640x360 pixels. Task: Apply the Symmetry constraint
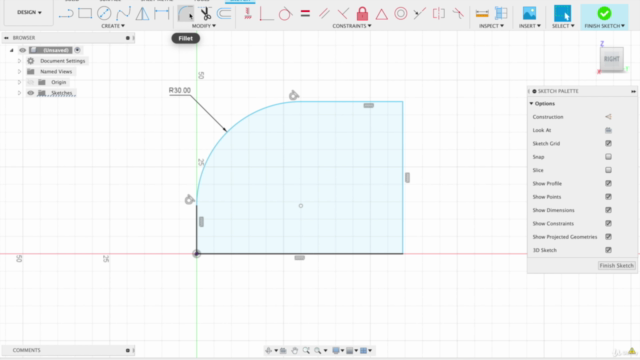click(439, 13)
